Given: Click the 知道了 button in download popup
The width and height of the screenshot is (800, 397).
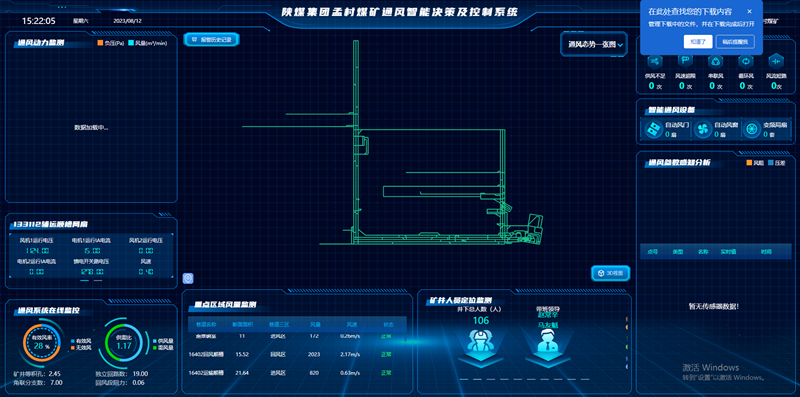Looking at the screenshot, I should pos(697,42).
